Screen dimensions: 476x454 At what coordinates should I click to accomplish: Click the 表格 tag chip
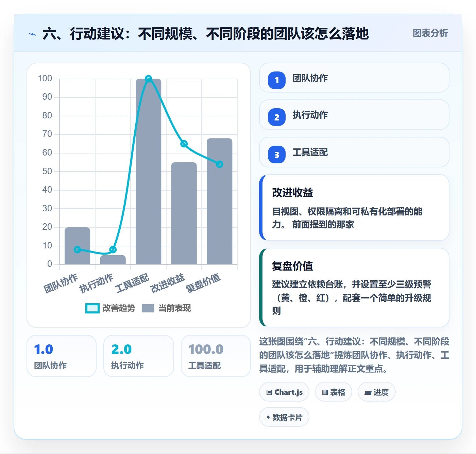(x=334, y=392)
